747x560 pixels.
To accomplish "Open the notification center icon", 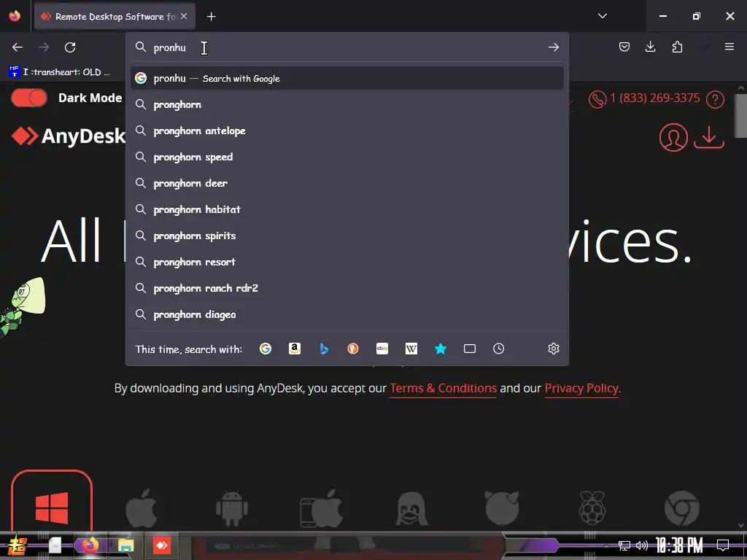I will [723, 545].
